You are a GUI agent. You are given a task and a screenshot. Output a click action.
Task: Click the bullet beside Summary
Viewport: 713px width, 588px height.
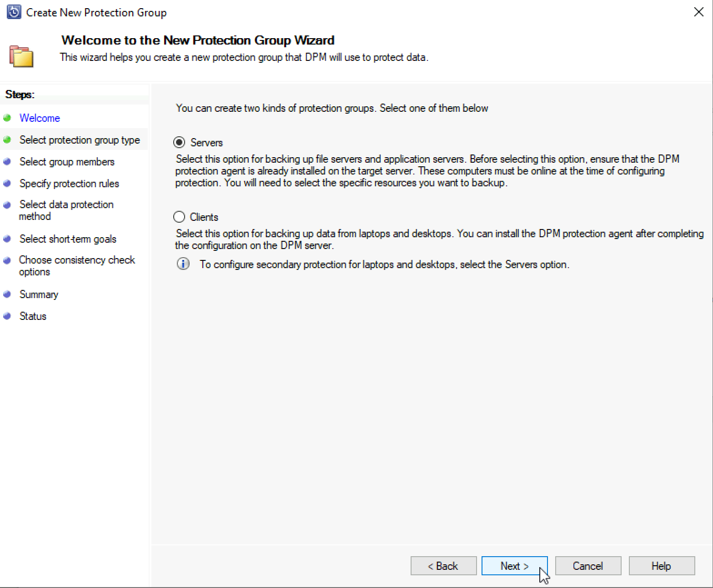7,294
